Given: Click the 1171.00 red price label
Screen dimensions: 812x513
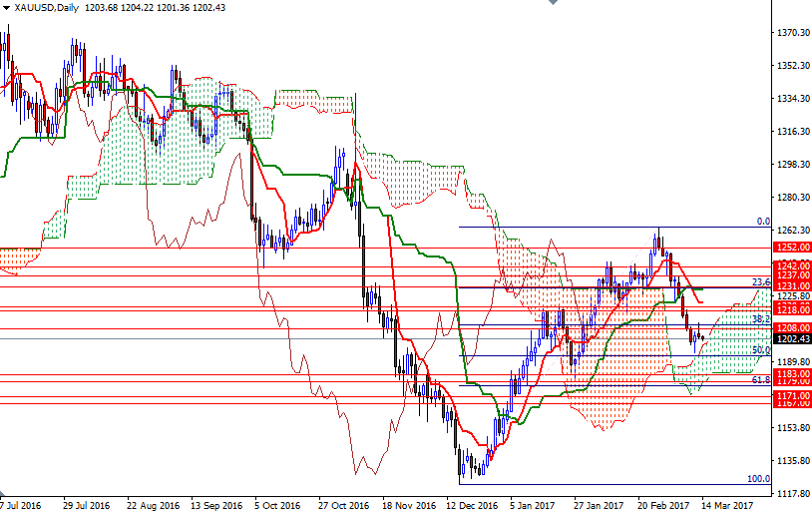Looking at the screenshot, I should tap(793, 395).
